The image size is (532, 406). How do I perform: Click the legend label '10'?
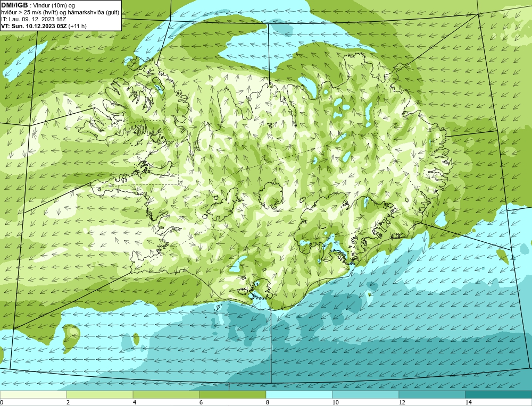(335, 402)
